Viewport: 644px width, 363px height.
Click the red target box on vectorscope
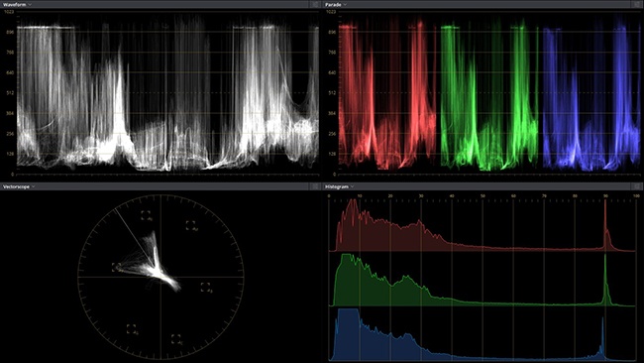point(146,215)
